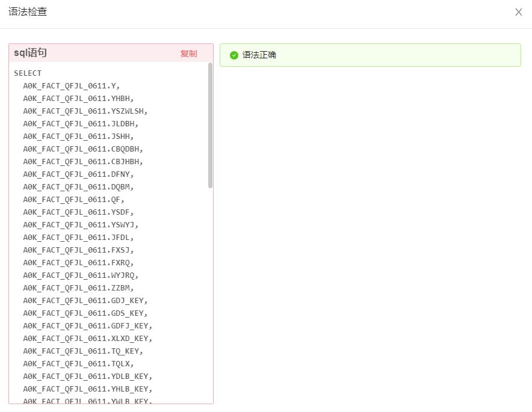The width and height of the screenshot is (532, 412).
Task: Click the line ending in .GDFJ_KEY
Action: click(87, 326)
